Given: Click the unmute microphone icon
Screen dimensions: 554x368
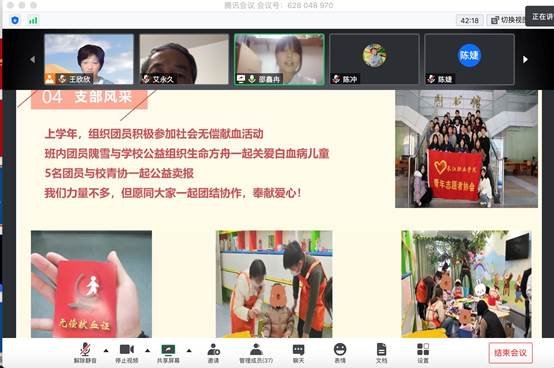Looking at the screenshot, I should (x=85, y=350).
